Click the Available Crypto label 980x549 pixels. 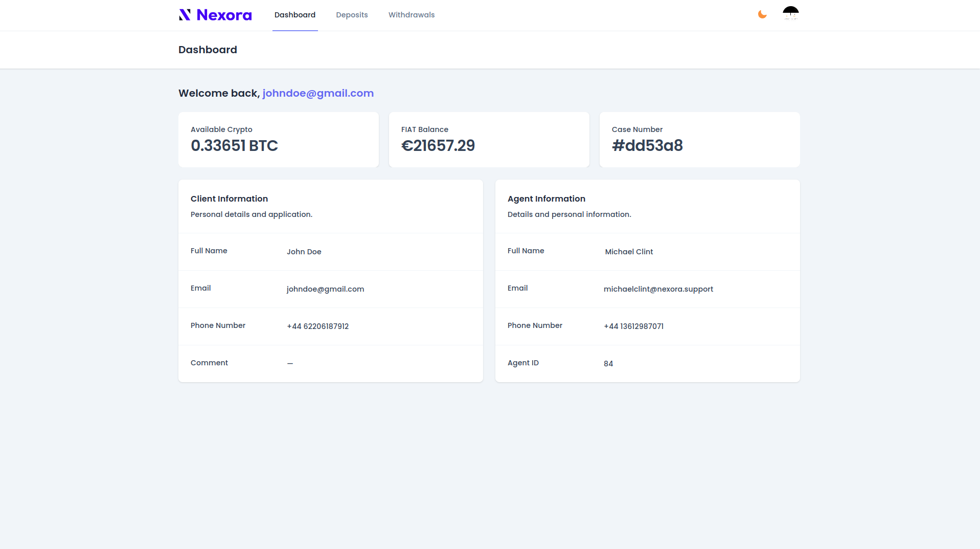[221, 129]
